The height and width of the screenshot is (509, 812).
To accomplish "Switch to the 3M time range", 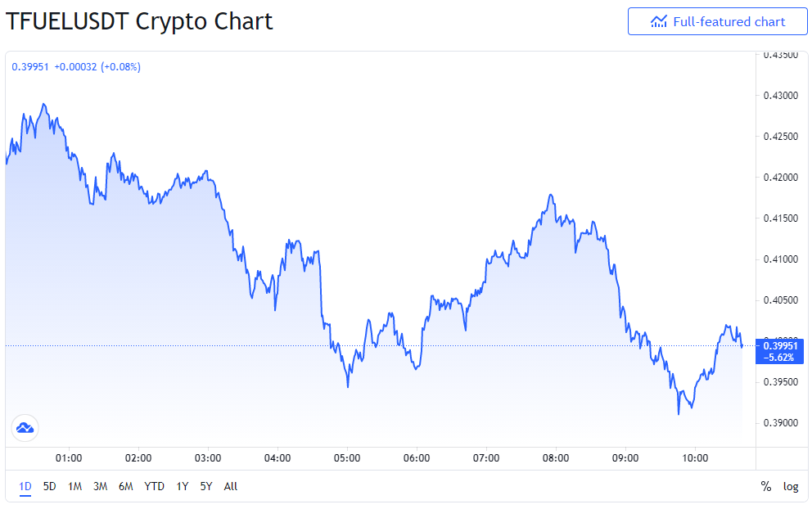I will [x=101, y=486].
